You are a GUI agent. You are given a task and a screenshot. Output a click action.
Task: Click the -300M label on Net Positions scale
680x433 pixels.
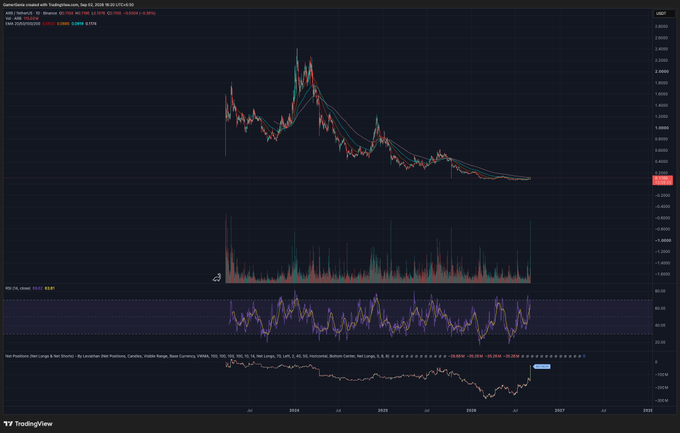coord(661,400)
